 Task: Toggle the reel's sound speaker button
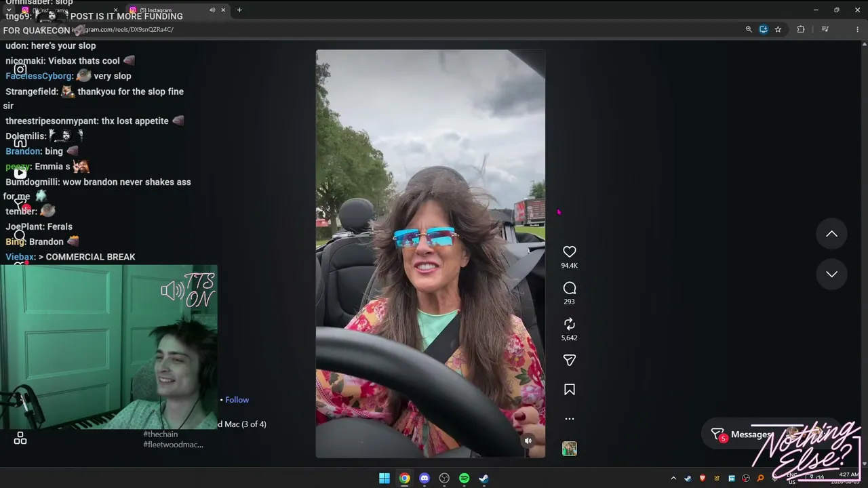pos(528,441)
